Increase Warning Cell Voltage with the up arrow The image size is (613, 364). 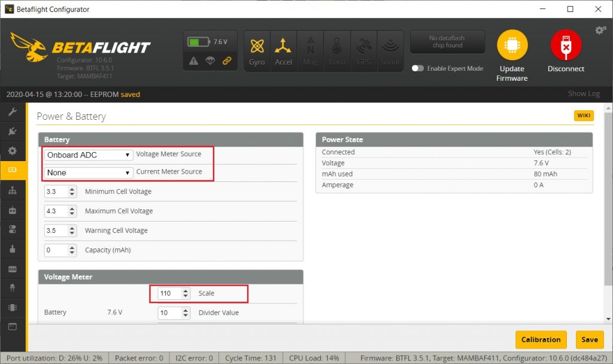72,228
